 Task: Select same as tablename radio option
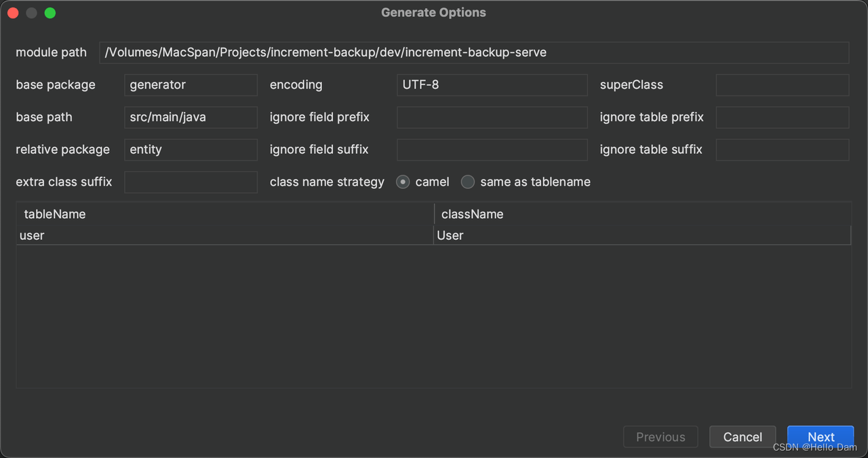click(x=468, y=182)
